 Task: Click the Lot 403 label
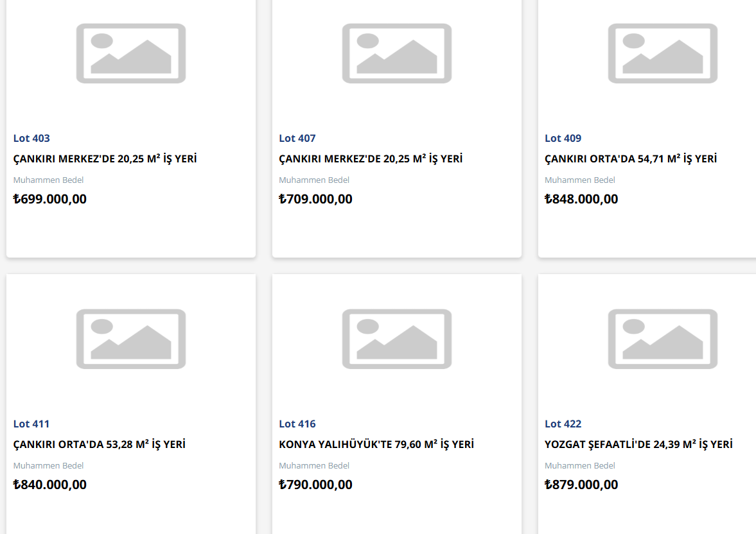click(x=31, y=139)
